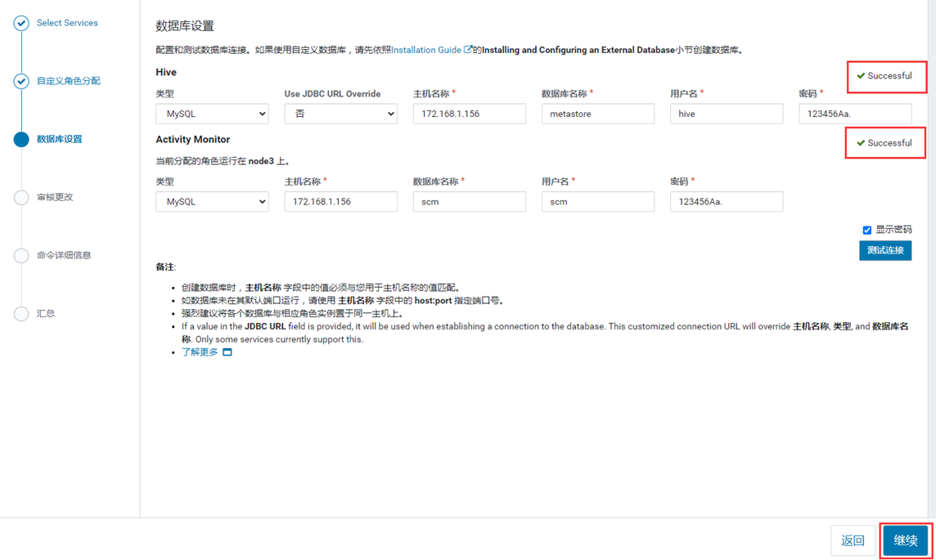The height and width of the screenshot is (560, 936).
Task: Select the 命令详细信息 step label
Action: (x=64, y=255)
